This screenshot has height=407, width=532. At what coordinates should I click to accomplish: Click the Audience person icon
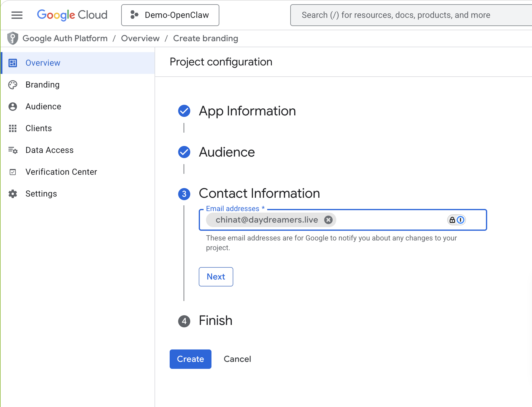point(12,107)
